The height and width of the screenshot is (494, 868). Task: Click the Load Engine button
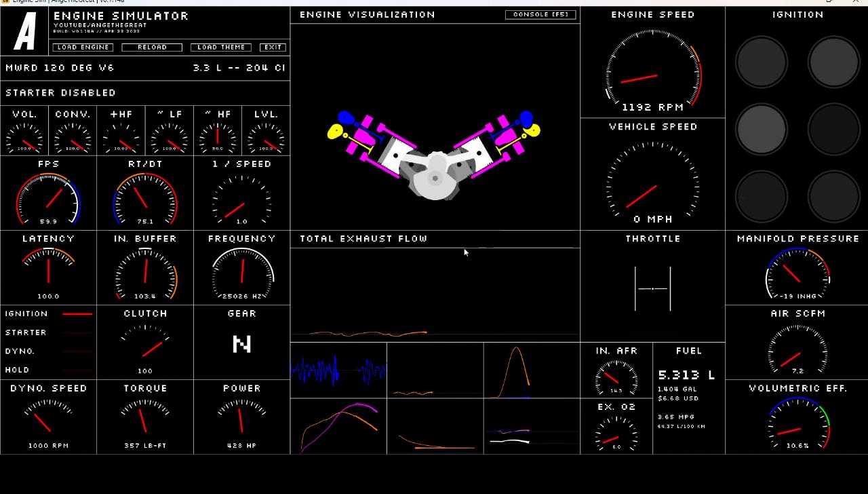click(83, 47)
